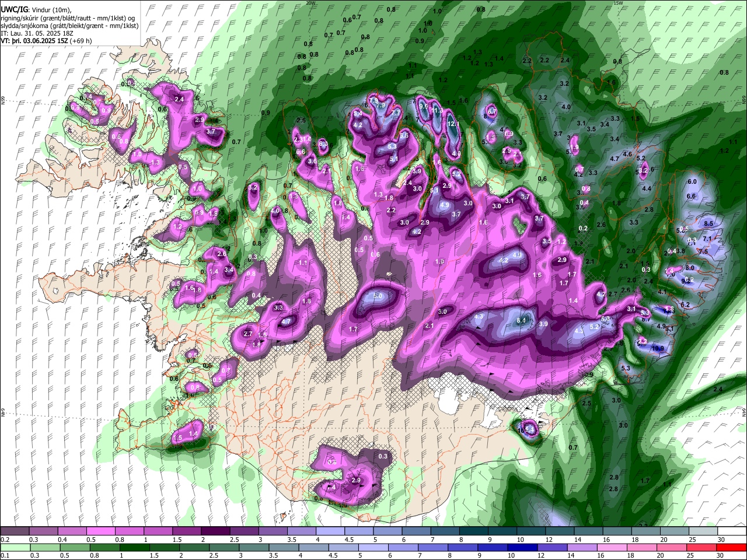Image resolution: width=747 pixels, height=560 pixels.
Task: Select the light purple rain swatch between 14 and 16
Action: click(x=581, y=547)
